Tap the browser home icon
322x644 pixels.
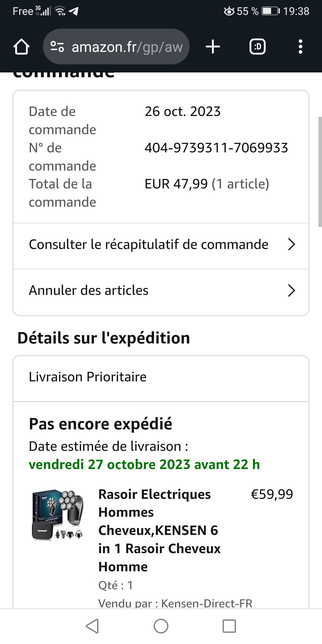21,47
